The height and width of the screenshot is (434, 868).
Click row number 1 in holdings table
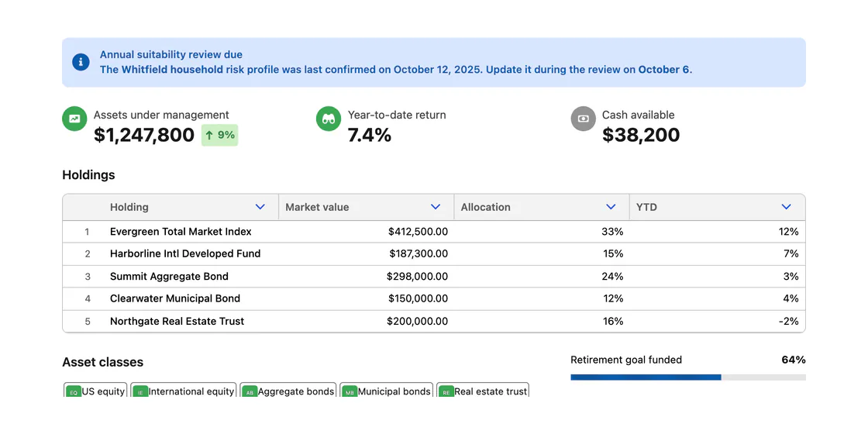[x=87, y=232]
